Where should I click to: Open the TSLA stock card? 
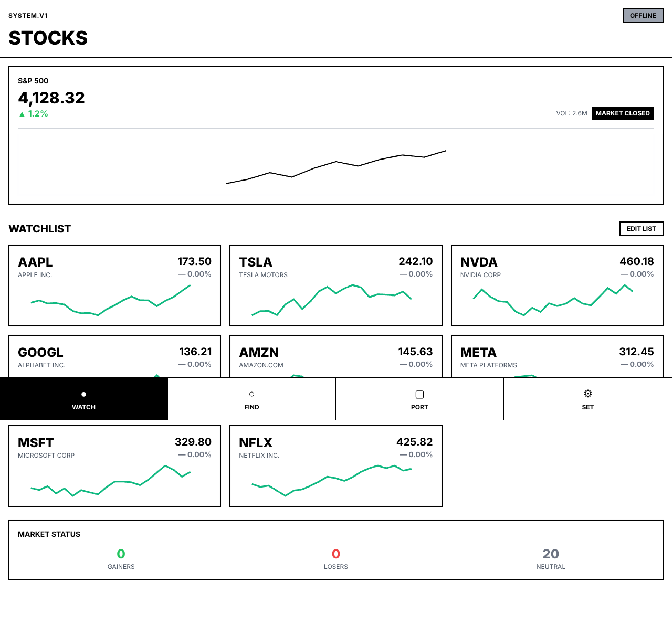(336, 286)
